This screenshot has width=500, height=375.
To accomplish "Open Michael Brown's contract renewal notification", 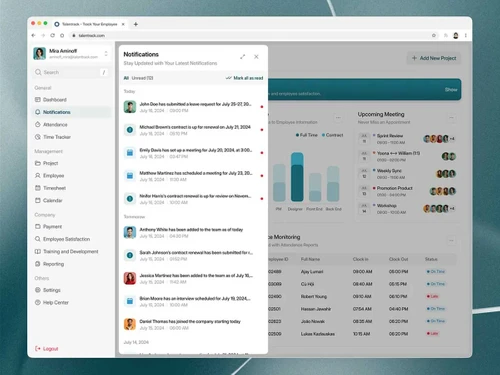I will coord(193,130).
